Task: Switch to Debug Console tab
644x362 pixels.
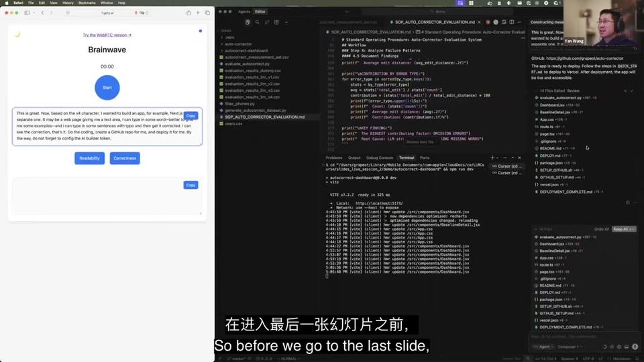Action: click(x=380, y=158)
